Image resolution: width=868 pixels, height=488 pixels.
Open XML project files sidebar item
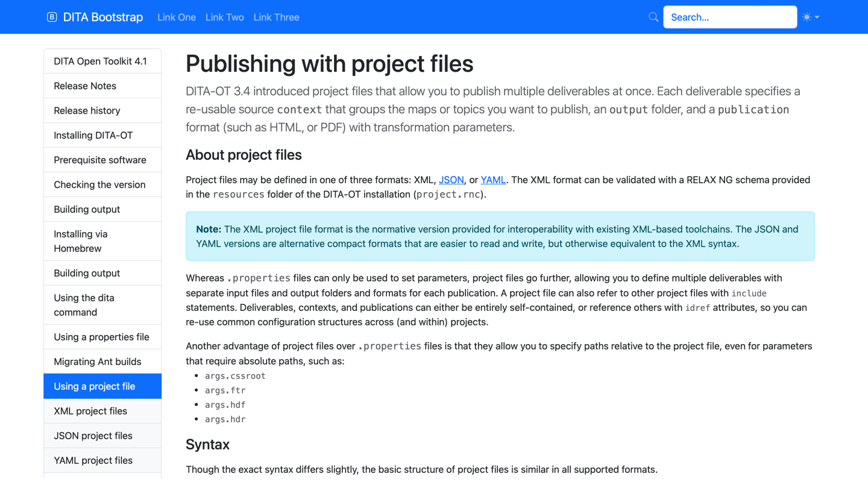tap(90, 411)
